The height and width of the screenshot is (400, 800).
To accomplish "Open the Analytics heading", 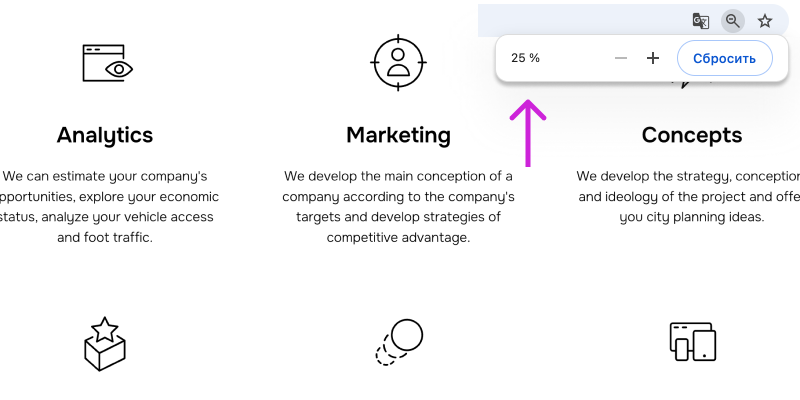I will [105, 135].
